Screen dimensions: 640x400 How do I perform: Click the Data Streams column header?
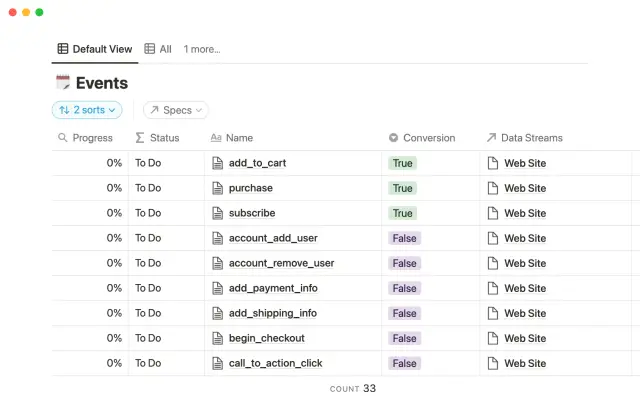[524, 138]
